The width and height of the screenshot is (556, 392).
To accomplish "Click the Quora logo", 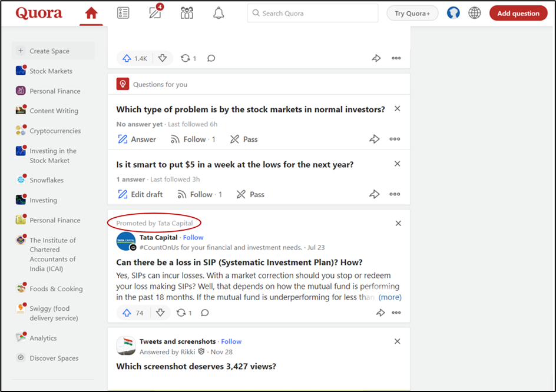I will coord(39,13).
